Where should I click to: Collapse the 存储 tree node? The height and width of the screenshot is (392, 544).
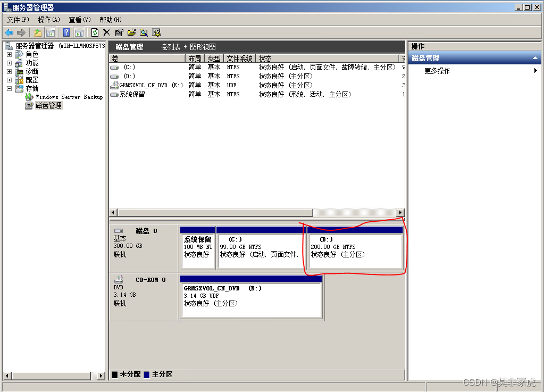click(9, 89)
